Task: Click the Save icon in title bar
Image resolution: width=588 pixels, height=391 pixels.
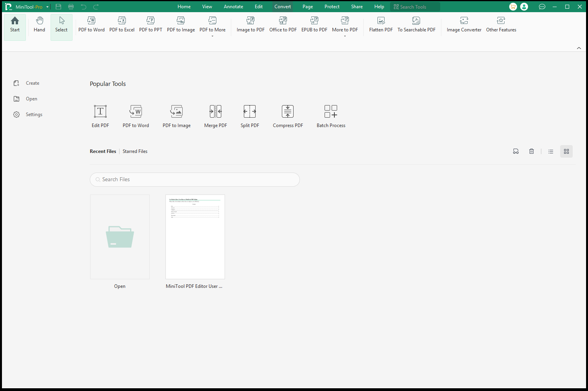Action: 58,7
